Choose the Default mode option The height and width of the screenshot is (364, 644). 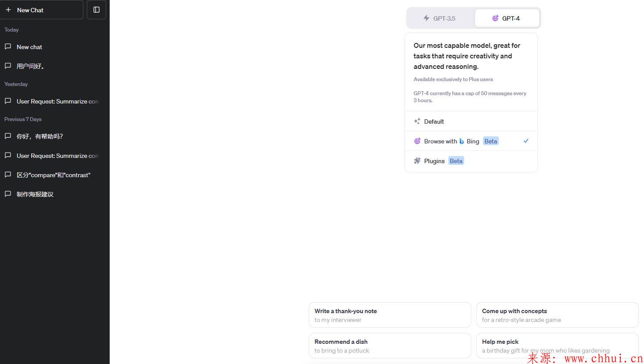(471, 121)
